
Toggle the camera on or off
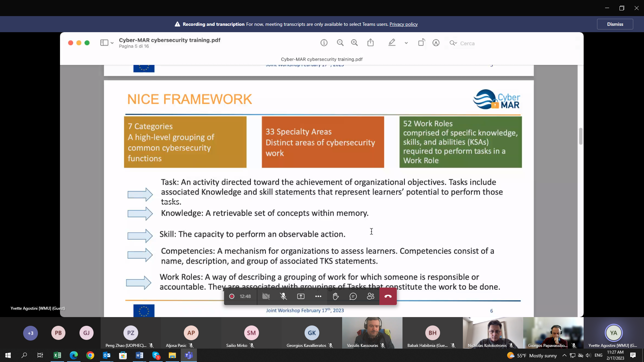tap(266, 296)
